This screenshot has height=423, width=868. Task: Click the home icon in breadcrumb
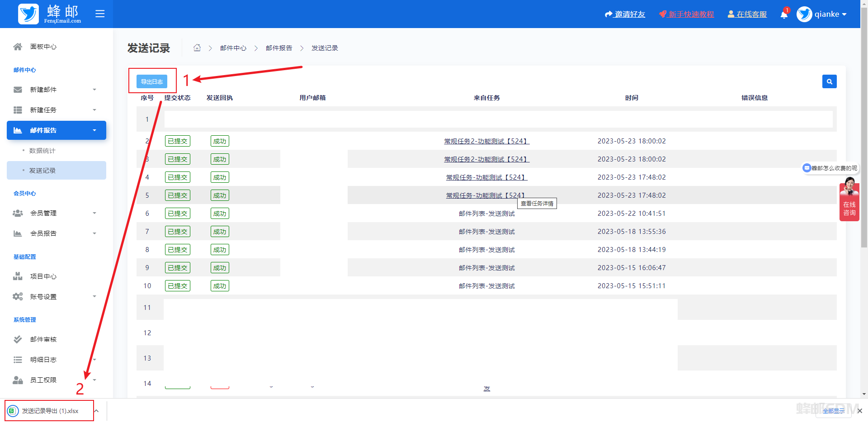pos(197,48)
